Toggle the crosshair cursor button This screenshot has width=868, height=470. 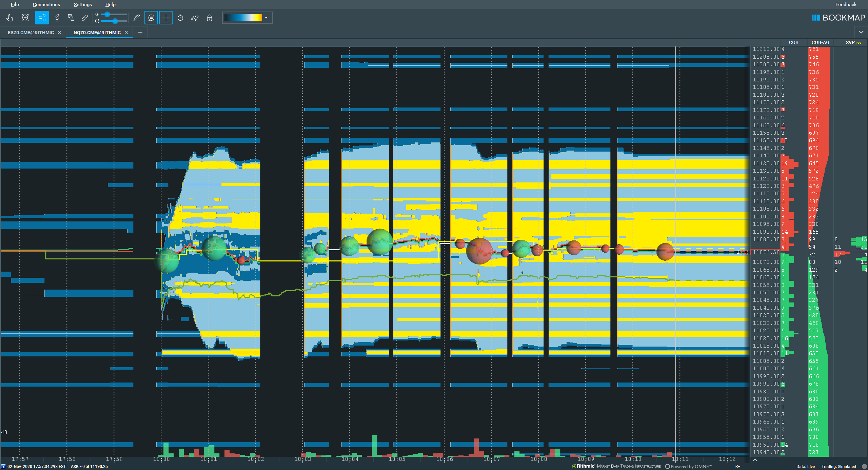166,18
